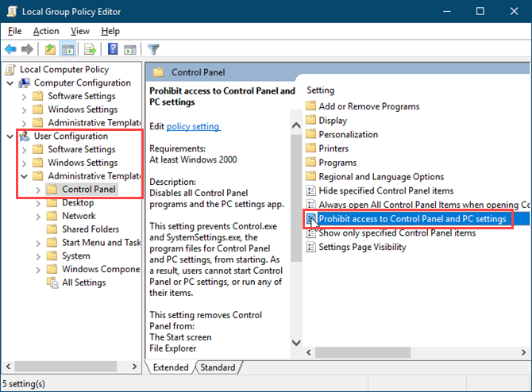Select Windows Components in the console tree
The height and width of the screenshot is (392, 532).
point(101,269)
